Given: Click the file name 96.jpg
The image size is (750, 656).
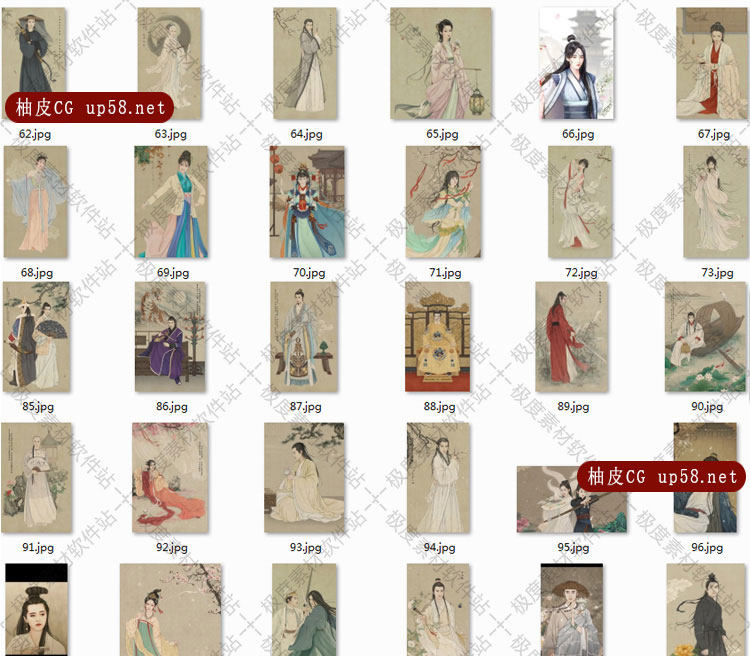Looking at the screenshot, I should click(707, 547).
